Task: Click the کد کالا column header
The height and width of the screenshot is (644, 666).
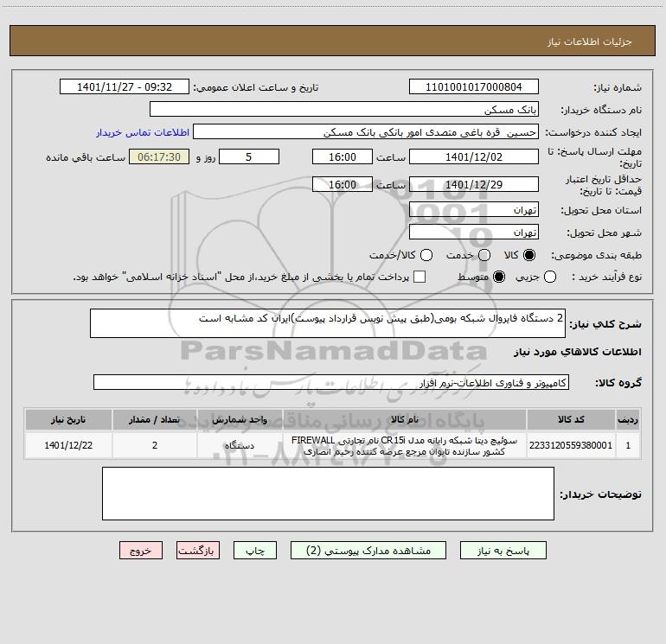Action: 571,419
